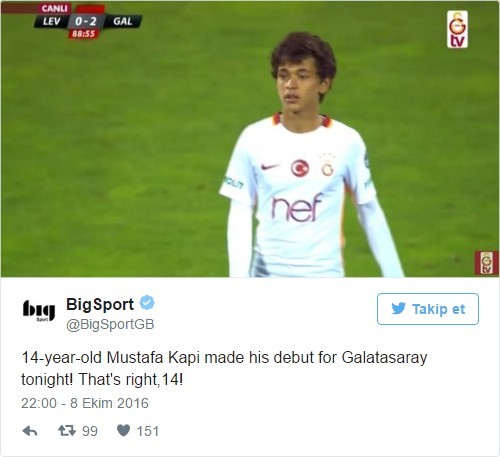Click the BigSport profile logo avatar
500x457 pixels.
pos(39,310)
